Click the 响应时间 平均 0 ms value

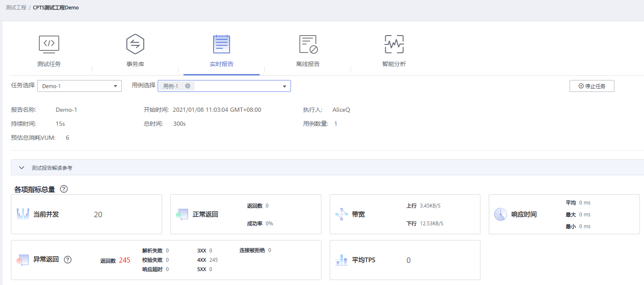click(x=585, y=203)
